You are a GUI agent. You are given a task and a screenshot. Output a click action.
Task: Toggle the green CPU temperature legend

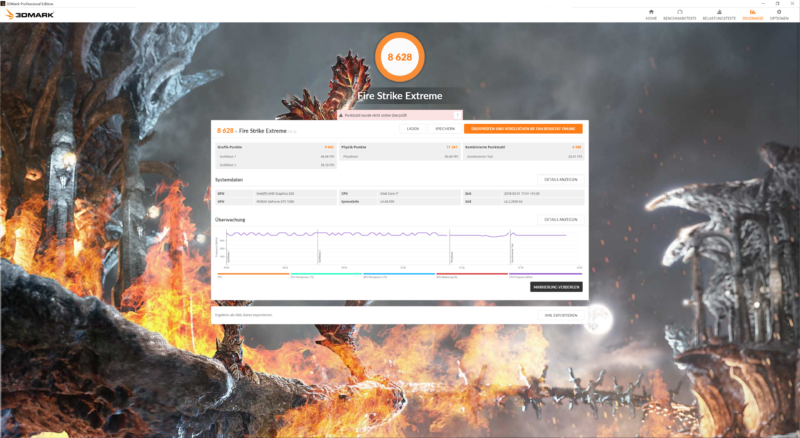point(326,275)
